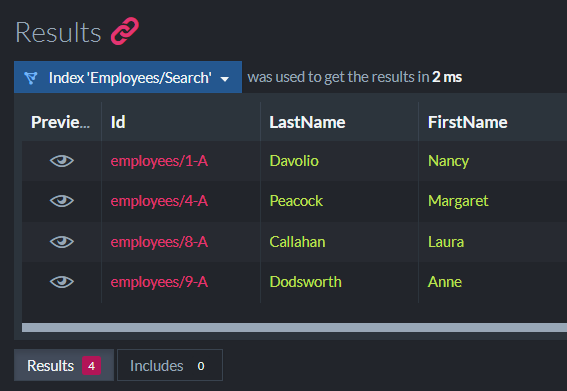Select the Dodsworth last name cell
Screen dimensions: 567x391
(x=306, y=282)
